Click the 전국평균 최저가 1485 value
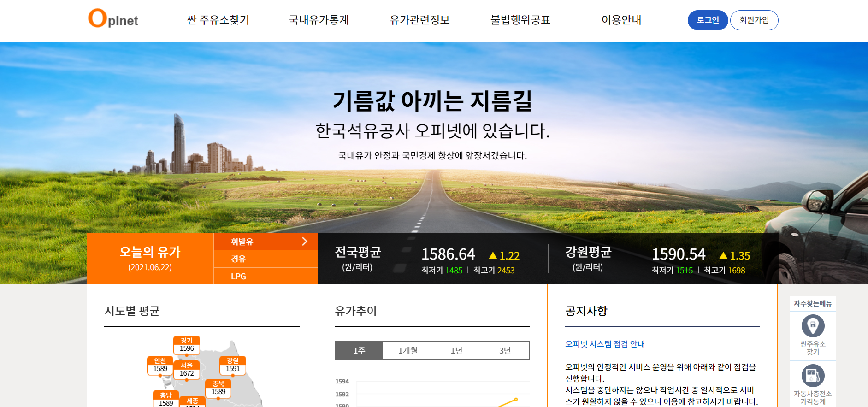The image size is (868, 407). click(x=454, y=271)
